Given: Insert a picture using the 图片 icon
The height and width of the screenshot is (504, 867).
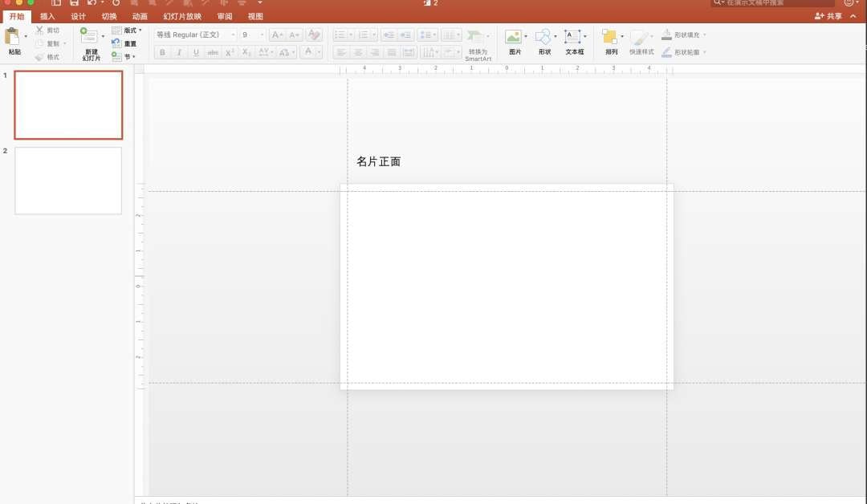Looking at the screenshot, I should point(514,37).
